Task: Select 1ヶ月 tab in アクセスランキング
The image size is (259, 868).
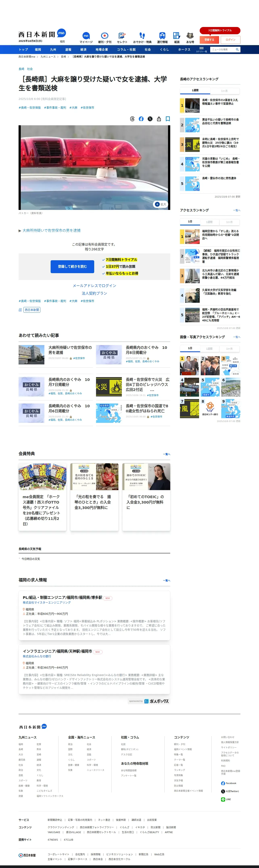Action: point(229,222)
